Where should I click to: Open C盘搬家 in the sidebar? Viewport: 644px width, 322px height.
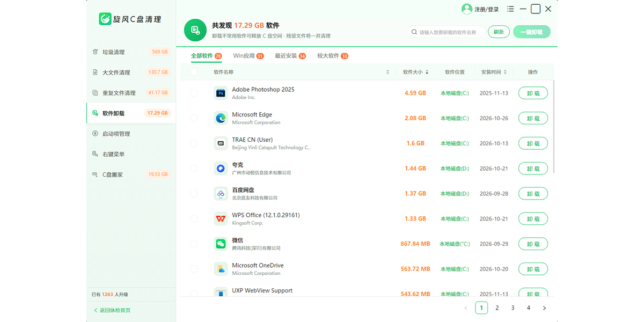click(x=131, y=174)
